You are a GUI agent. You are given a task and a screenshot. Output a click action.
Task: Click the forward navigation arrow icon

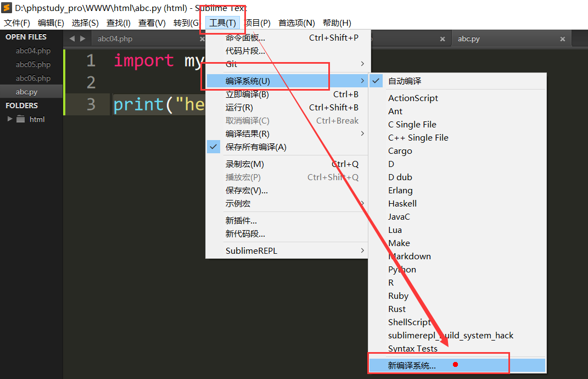(82, 38)
